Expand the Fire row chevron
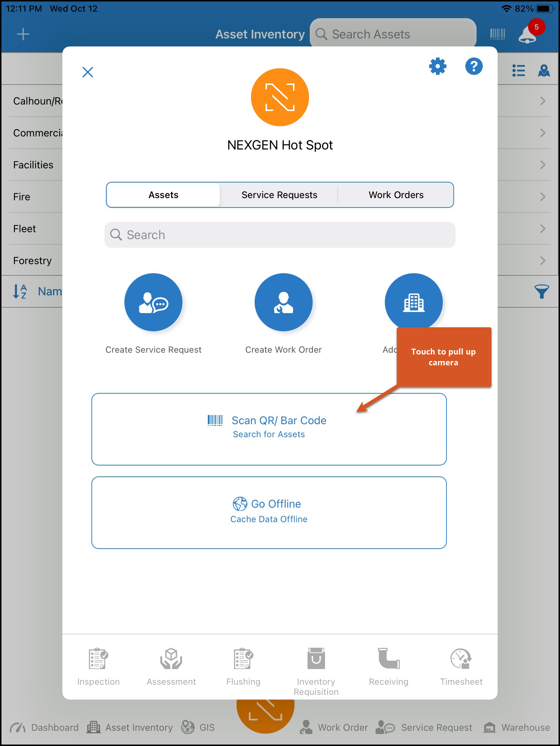Viewport: 560px width, 746px height. point(543,197)
